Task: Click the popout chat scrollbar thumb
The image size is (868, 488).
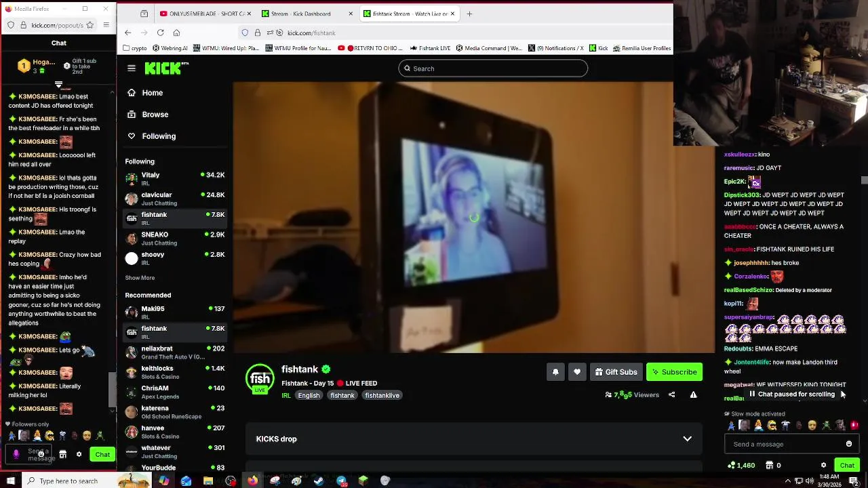Action: [113, 388]
